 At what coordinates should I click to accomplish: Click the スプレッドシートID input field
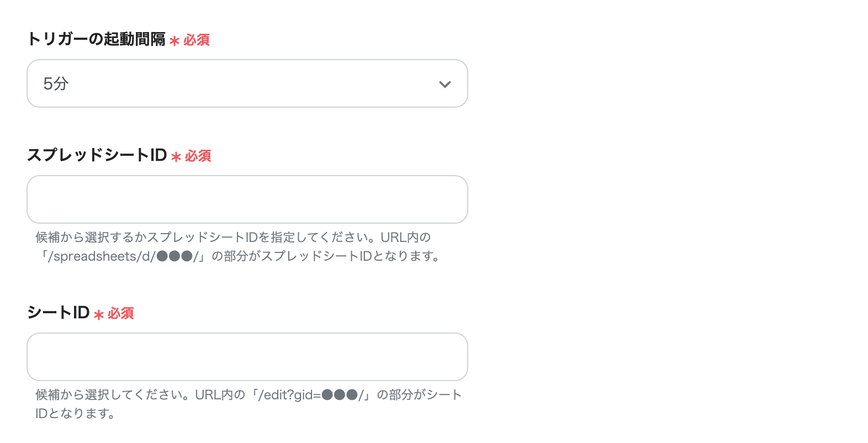(x=246, y=199)
